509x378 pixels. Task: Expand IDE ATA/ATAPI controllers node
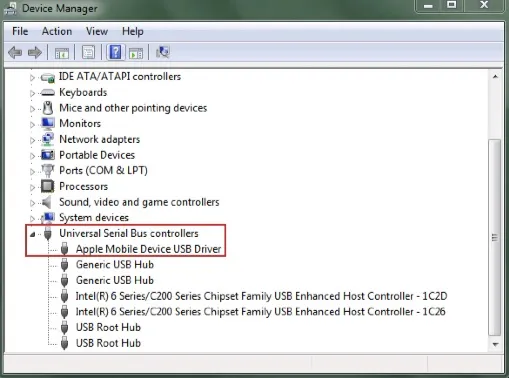click(x=32, y=78)
